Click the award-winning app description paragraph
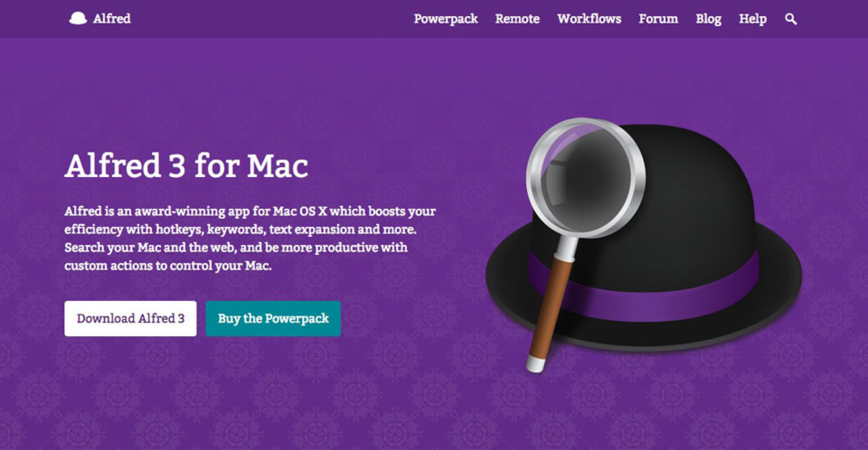Screen dimensions: 868x450 pos(250,238)
